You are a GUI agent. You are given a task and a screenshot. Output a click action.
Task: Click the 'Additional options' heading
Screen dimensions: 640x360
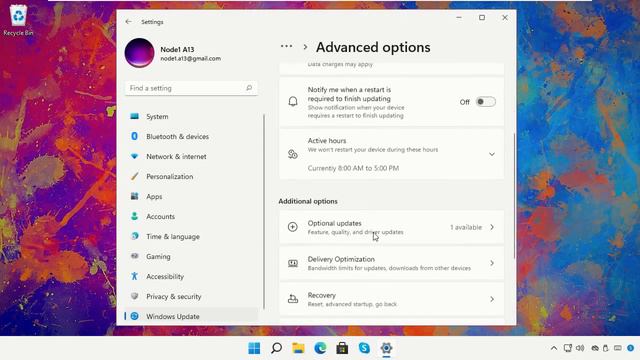(x=308, y=201)
